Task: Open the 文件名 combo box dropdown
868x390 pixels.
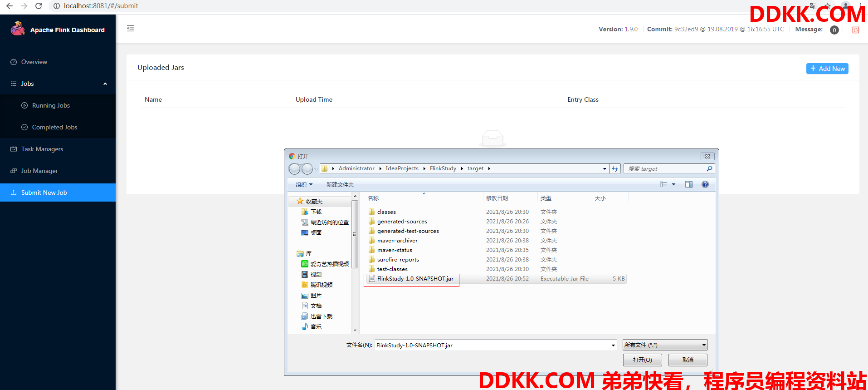Action: pos(613,346)
